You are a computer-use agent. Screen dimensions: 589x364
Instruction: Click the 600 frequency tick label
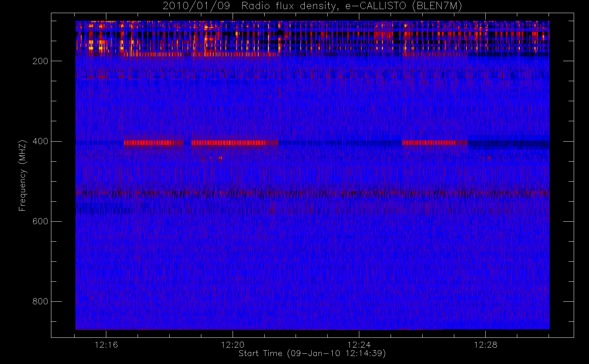point(40,221)
